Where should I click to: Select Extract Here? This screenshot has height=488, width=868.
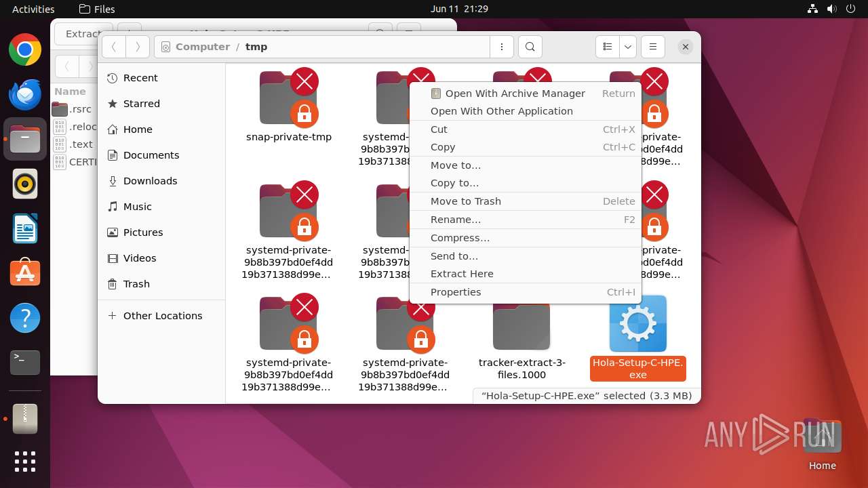[526, 274]
